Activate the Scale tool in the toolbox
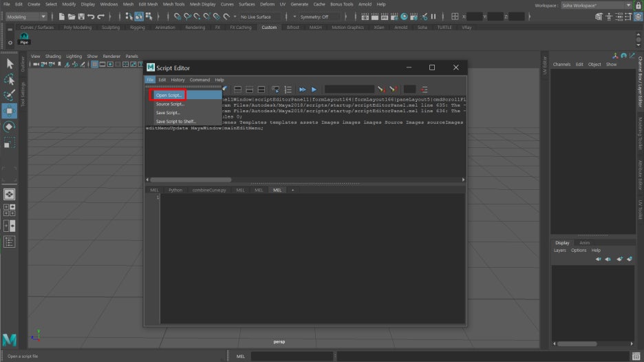 point(10,142)
